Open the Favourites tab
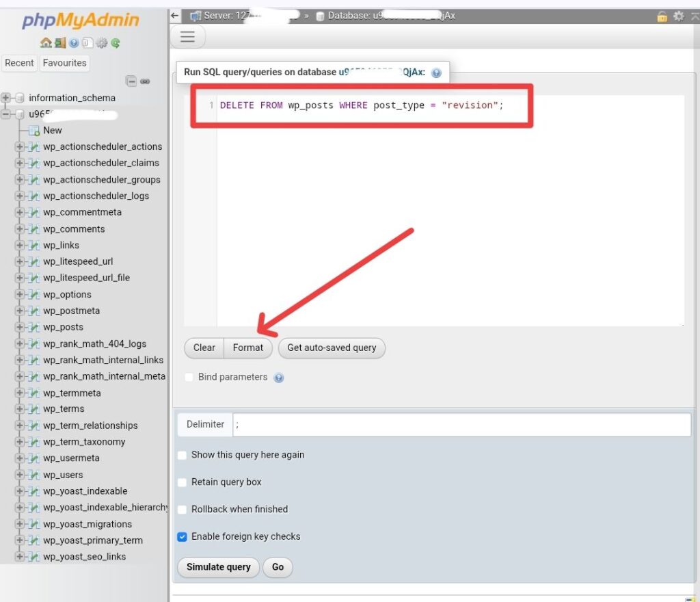This screenshot has height=602, width=700. click(x=65, y=63)
